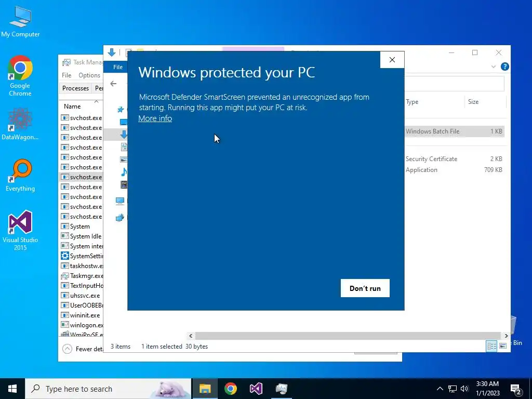Maximize the File Explorer window

475,52
